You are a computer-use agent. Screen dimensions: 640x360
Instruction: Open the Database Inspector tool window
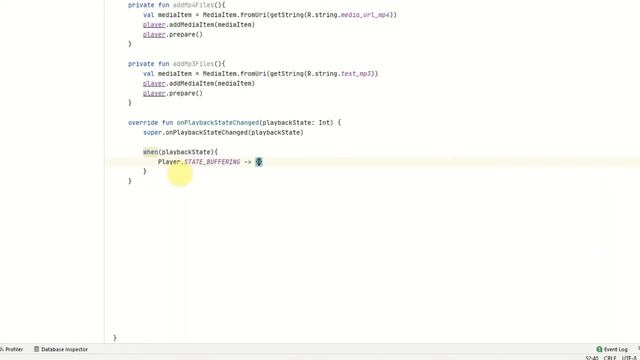coord(60,349)
